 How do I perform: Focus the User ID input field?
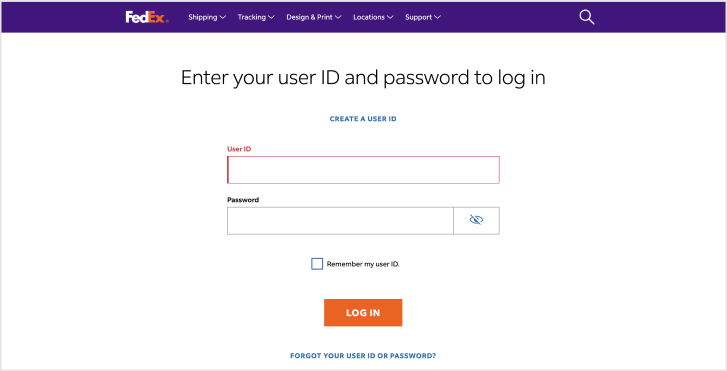tap(363, 170)
